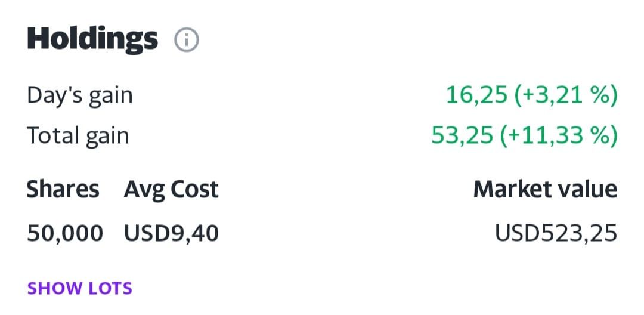Select the 53,25 total gain amount
This screenshot has width=644, height=315.
462,136
